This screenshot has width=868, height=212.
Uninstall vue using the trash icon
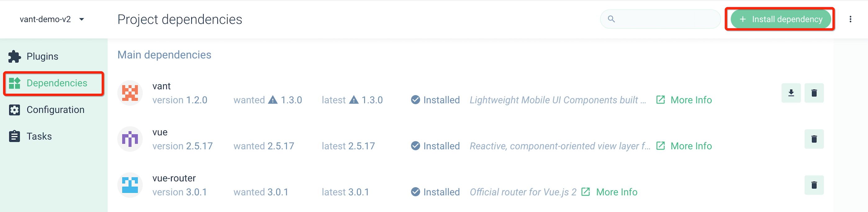point(814,139)
